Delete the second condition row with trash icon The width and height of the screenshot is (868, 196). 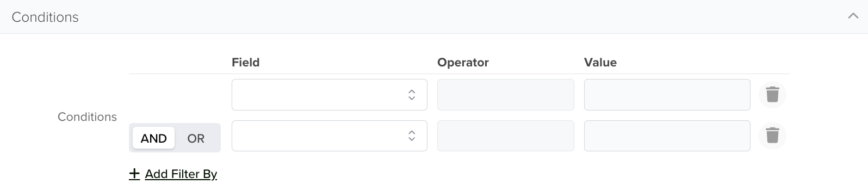tap(772, 135)
